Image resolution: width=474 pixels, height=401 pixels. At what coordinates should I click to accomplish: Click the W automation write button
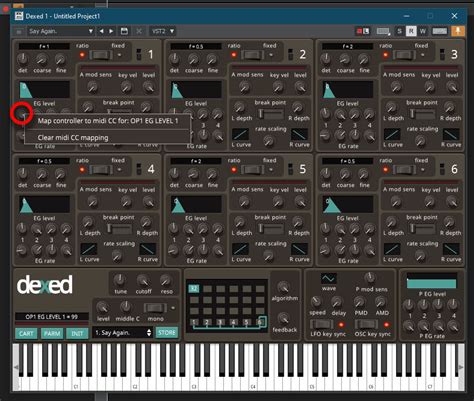point(423,31)
